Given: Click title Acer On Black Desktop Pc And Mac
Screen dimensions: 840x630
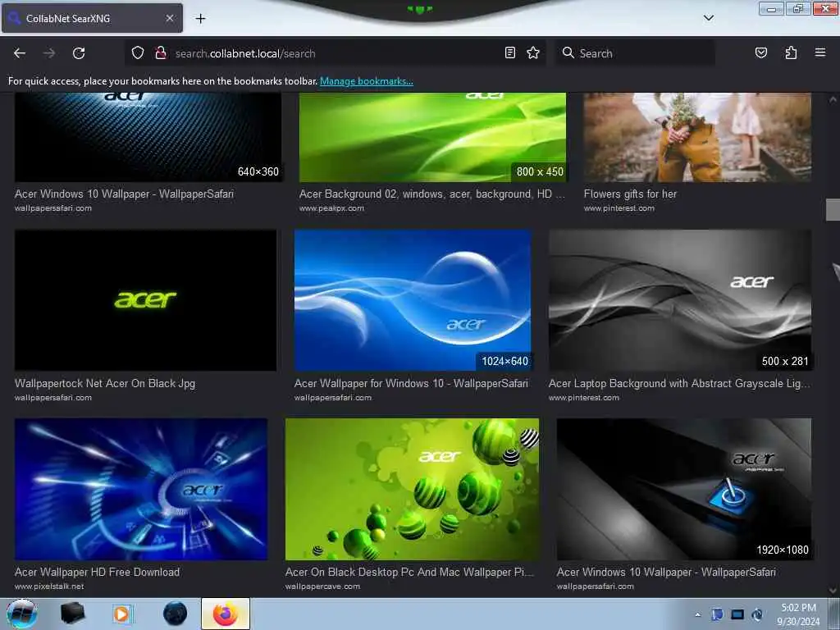Looking at the screenshot, I should click(409, 572).
